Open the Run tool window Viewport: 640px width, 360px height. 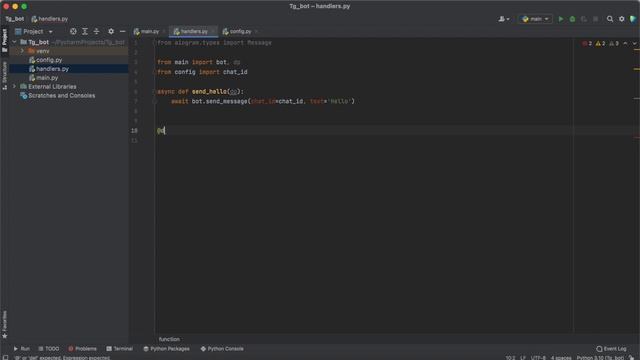pyautogui.click(x=22, y=349)
